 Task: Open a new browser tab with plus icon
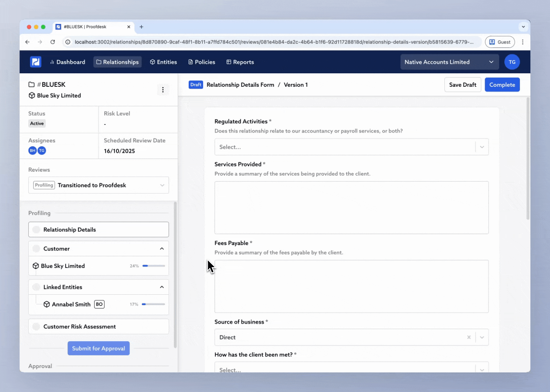point(141,27)
